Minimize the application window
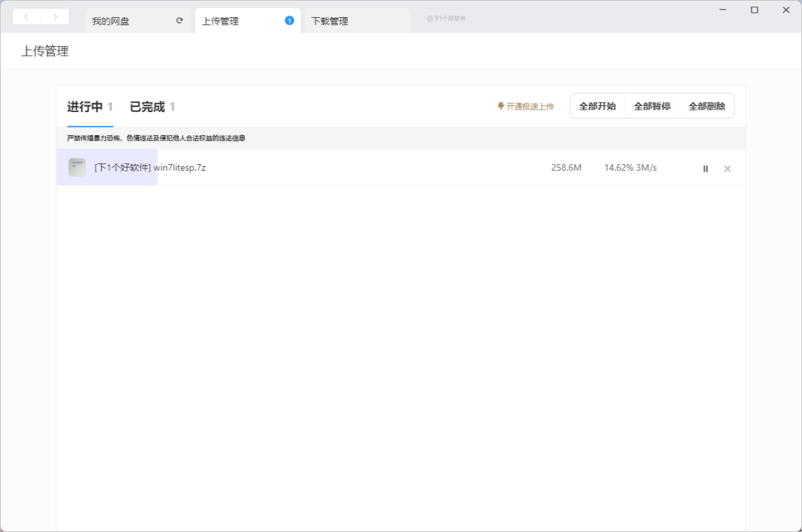This screenshot has height=532, width=802. (x=723, y=10)
